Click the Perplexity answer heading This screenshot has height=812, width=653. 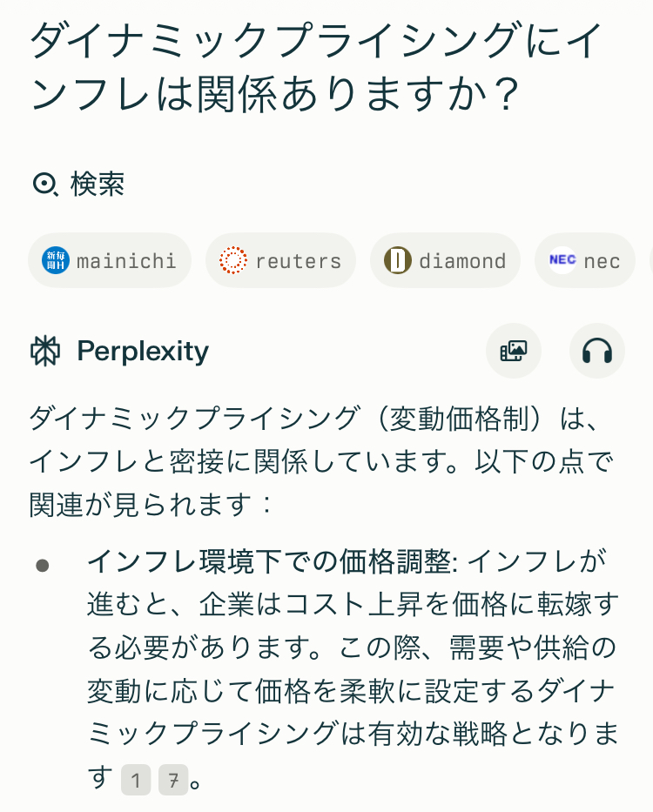point(143,351)
